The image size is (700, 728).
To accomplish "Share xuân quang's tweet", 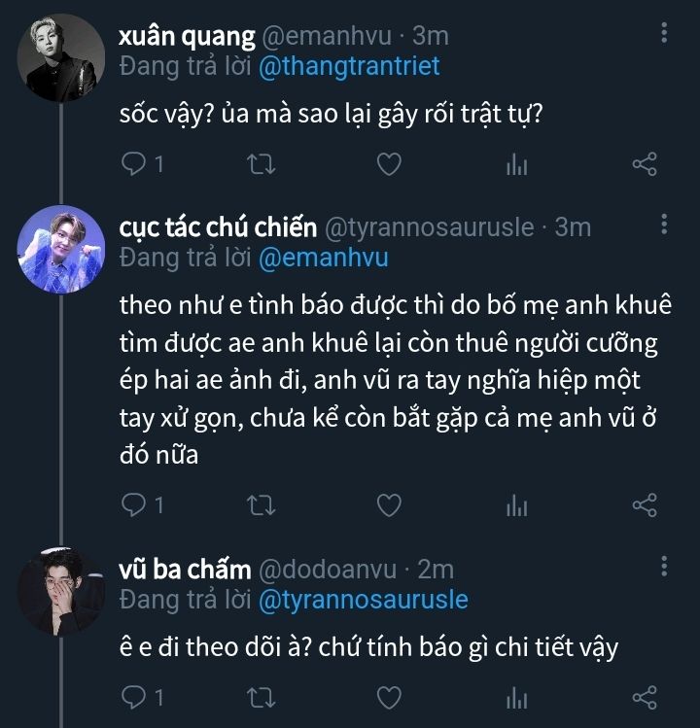I will (645, 164).
